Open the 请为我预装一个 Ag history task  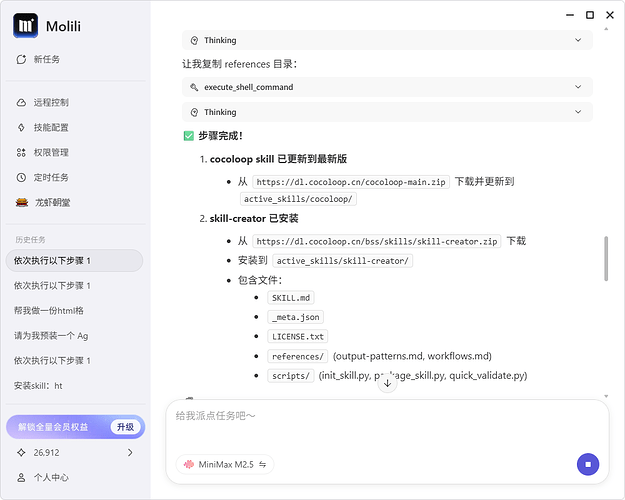point(51,336)
